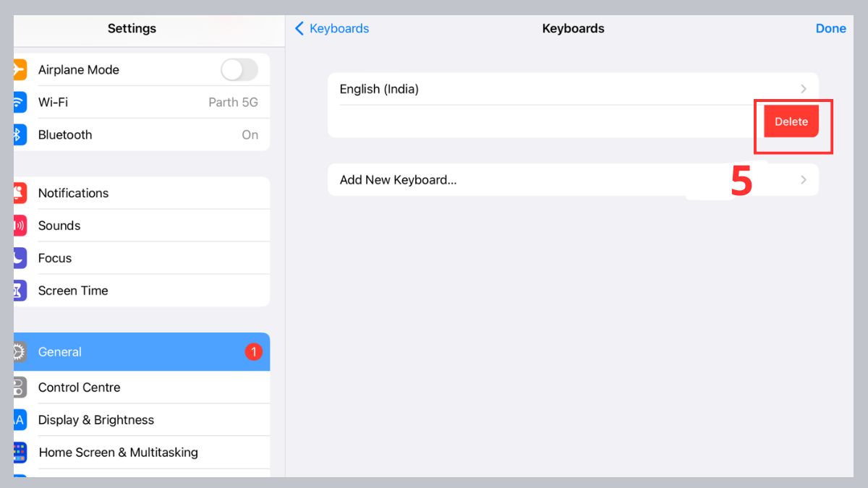Toggle the Airplane Mode switch on

(x=239, y=69)
